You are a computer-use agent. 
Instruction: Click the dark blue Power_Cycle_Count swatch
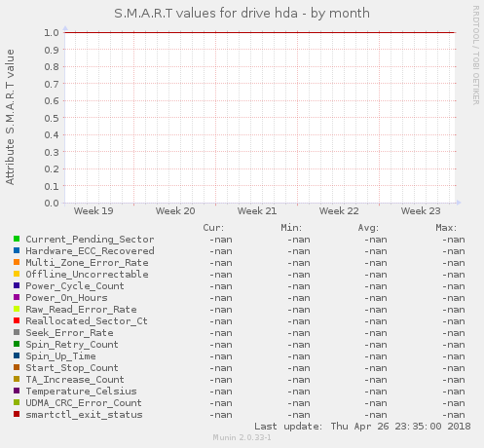pos(17,285)
